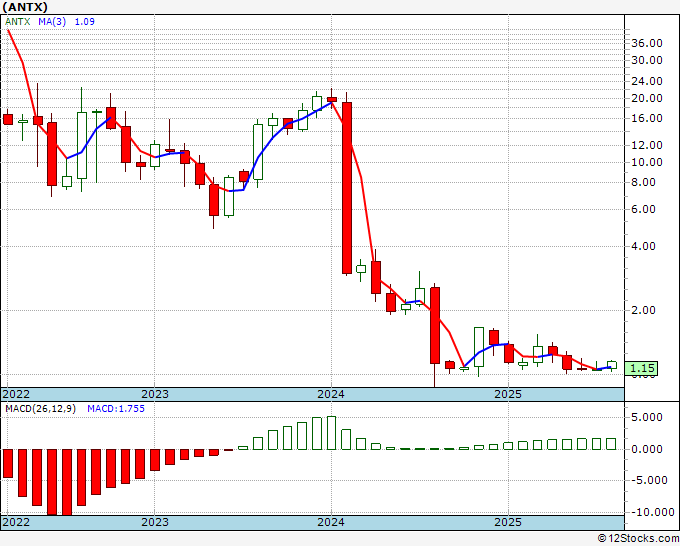Click the 10.00 price axis label
The image size is (680, 546).
(x=647, y=163)
